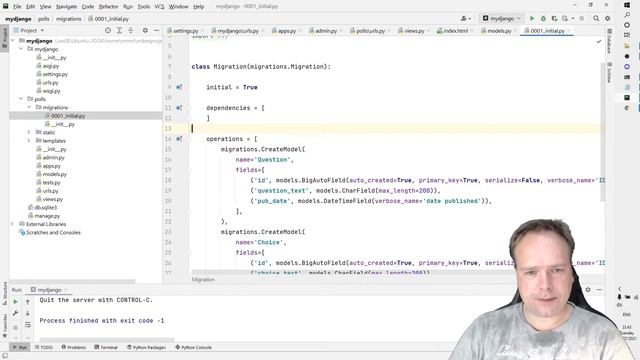Open the Python Packages tool window

point(146,347)
